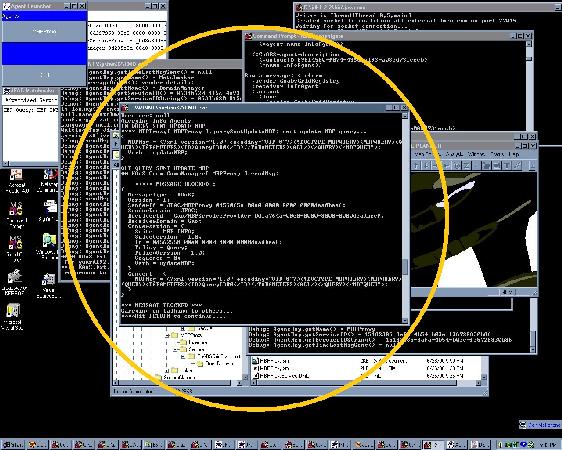Select the blue highlighted header row in Agent Launcher
This screenshot has height=450, width=562.
[x=44, y=16]
